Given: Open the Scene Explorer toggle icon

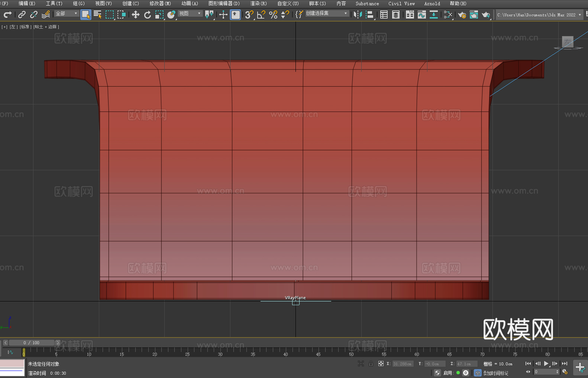Looking at the screenshot, I should (384, 14).
